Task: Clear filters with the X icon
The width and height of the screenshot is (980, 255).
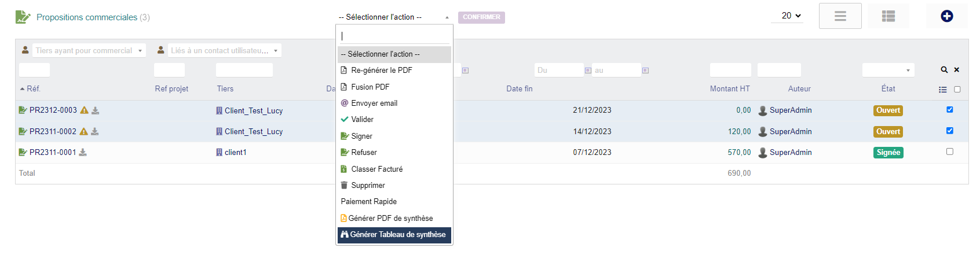Action: coord(957,70)
